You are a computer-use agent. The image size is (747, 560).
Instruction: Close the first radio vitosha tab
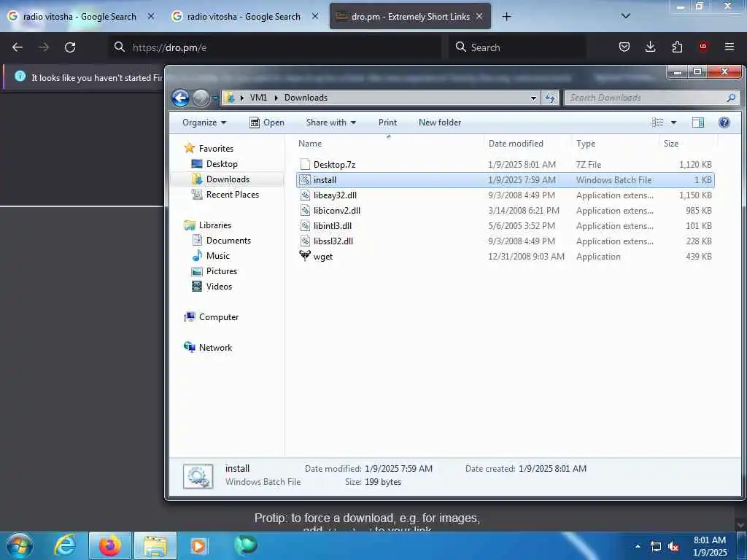click(x=151, y=16)
